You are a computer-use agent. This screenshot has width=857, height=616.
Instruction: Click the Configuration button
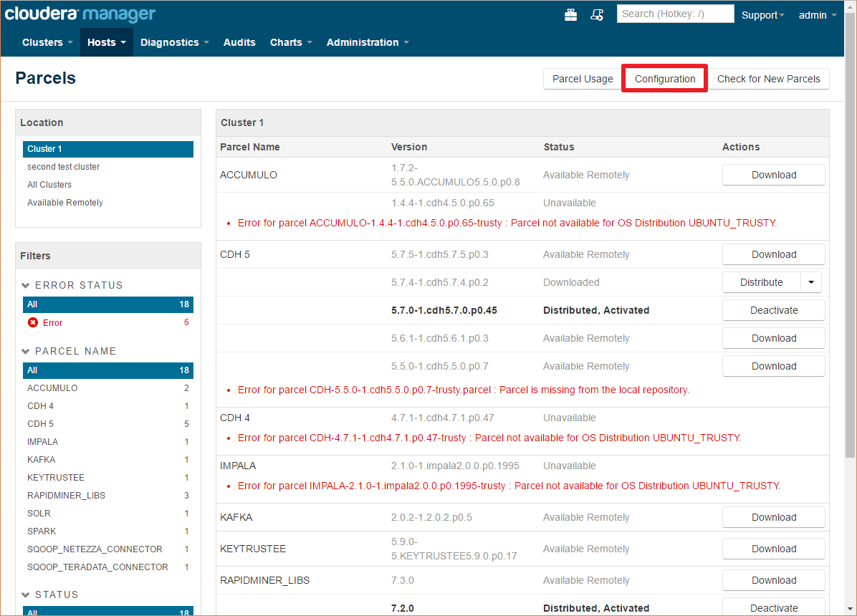(664, 79)
